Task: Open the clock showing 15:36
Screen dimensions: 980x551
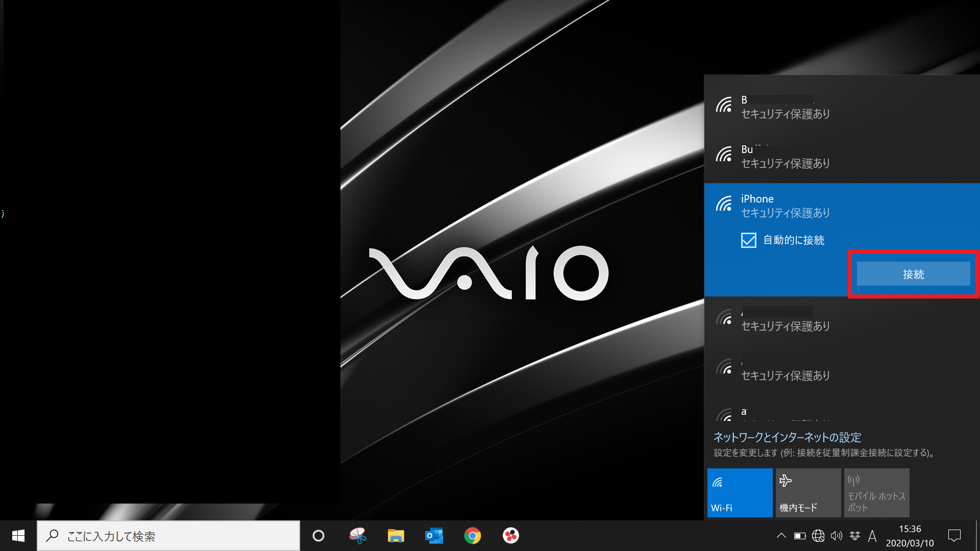Action: tap(910, 536)
